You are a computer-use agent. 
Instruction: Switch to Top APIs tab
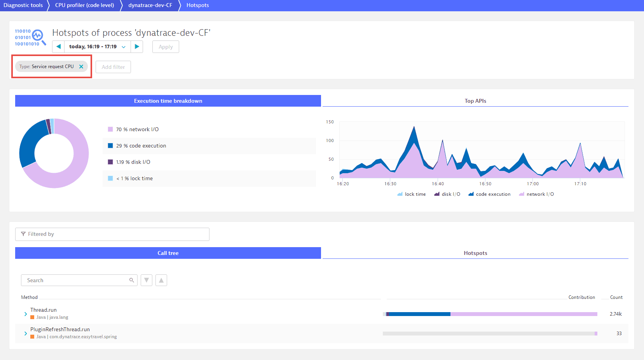pyautogui.click(x=475, y=101)
